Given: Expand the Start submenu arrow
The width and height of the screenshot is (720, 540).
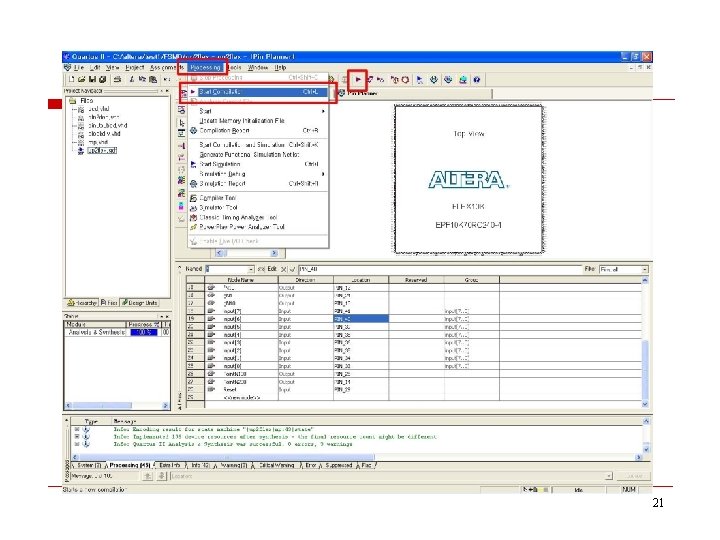Looking at the screenshot, I should (x=323, y=111).
